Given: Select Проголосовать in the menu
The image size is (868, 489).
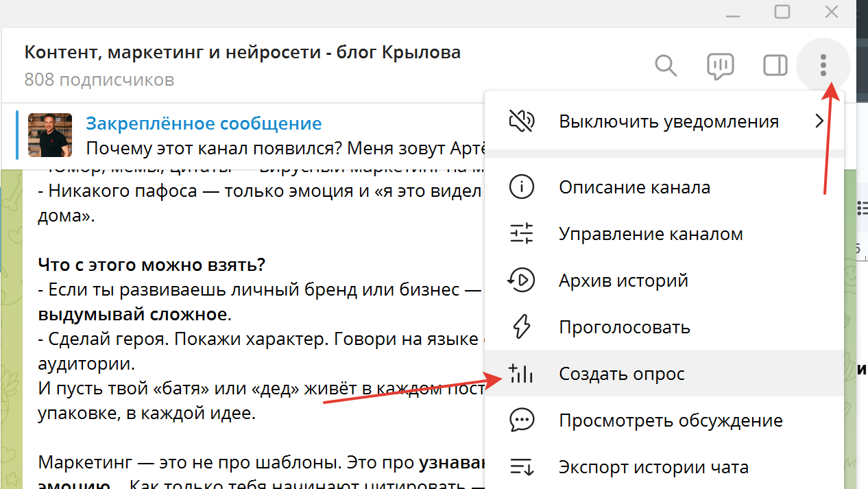Looking at the screenshot, I should coord(664,327).
